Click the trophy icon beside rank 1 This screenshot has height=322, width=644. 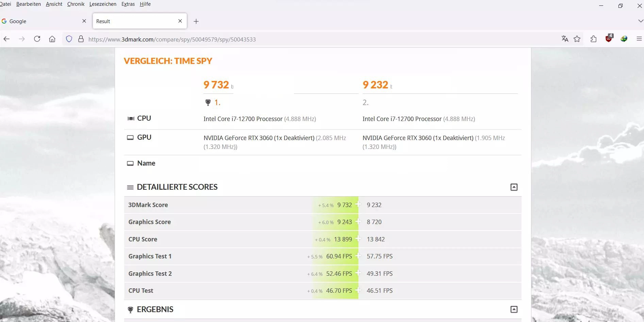(208, 102)
